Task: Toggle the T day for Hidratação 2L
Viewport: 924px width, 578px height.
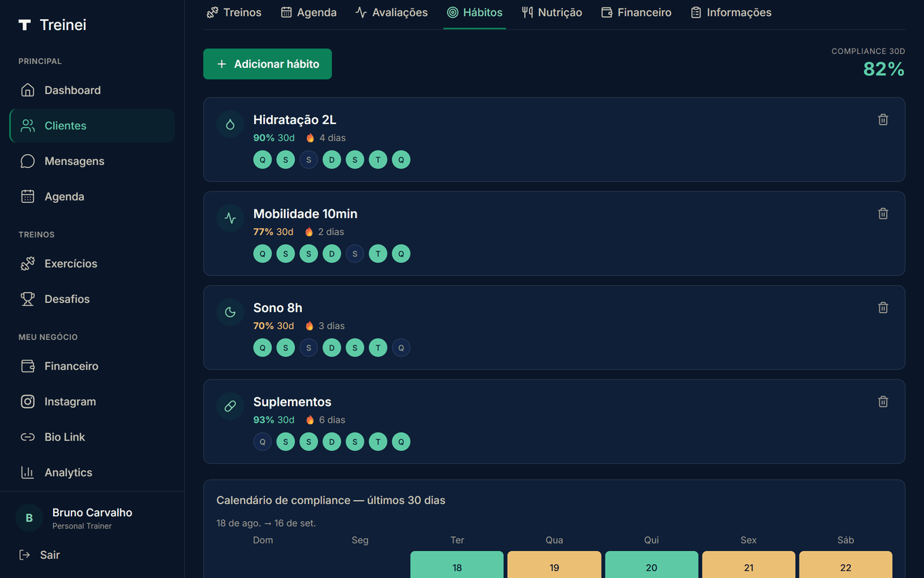Action: pyautogui.click(x=378, y=160)
